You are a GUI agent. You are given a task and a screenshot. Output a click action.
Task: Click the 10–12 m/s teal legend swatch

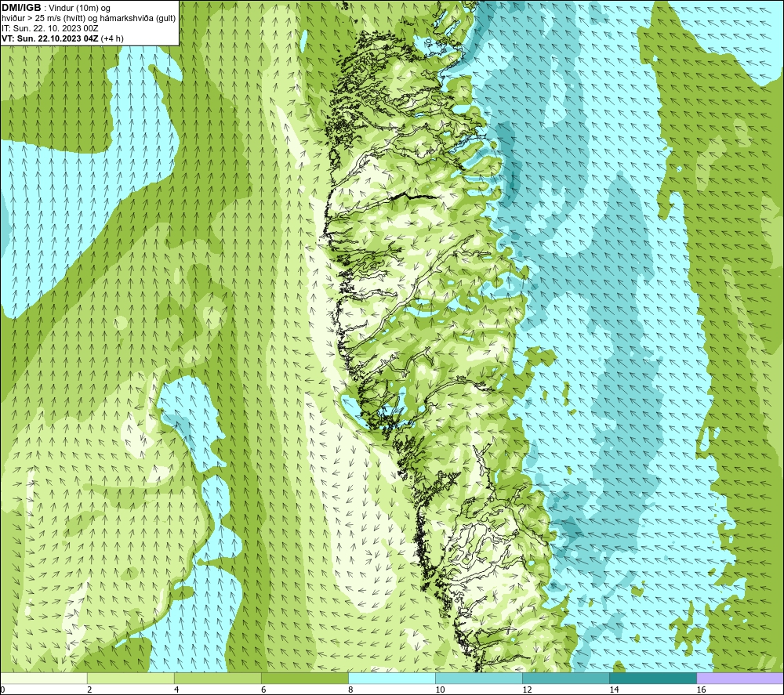[x=479, y=678]
